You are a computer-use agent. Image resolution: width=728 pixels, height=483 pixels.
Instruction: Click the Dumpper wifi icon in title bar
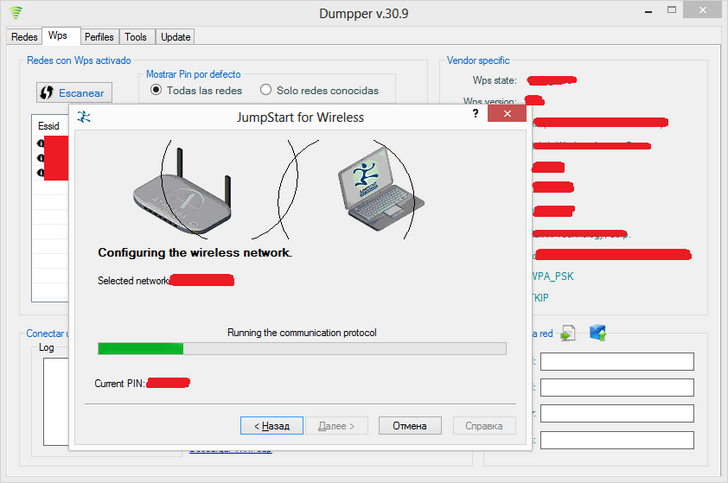(x=14, y=13)
